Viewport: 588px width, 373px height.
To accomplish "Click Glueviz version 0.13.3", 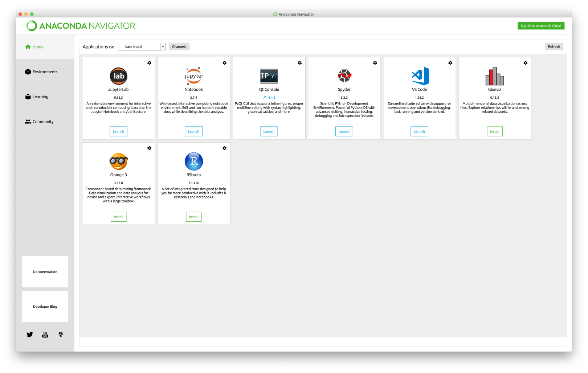I will (494, 98).
